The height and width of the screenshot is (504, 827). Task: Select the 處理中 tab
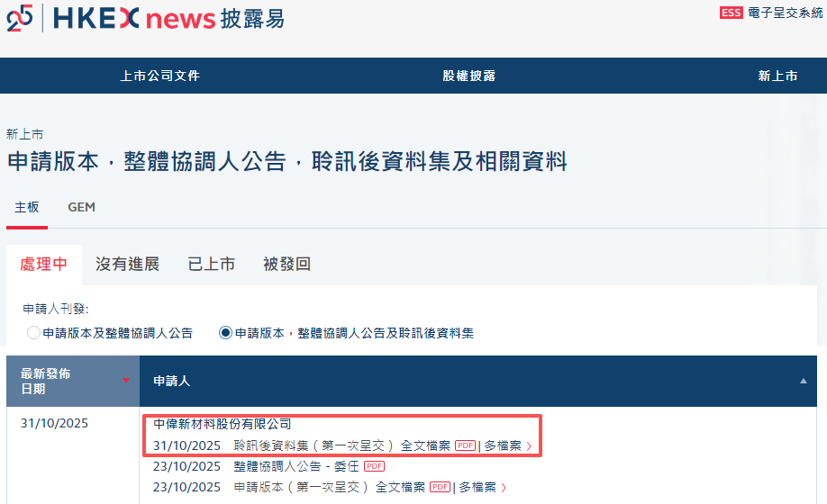44,264
